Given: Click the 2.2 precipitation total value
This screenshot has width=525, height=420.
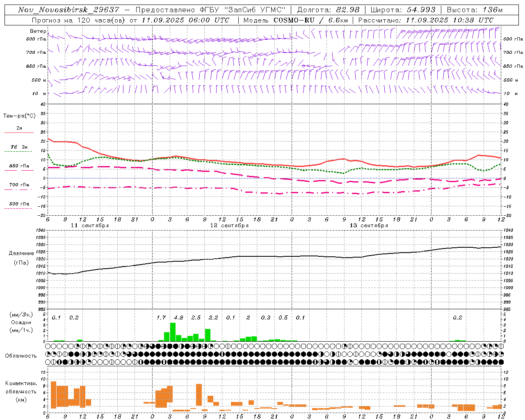Looking at the screenshot, I should point(213,318).
